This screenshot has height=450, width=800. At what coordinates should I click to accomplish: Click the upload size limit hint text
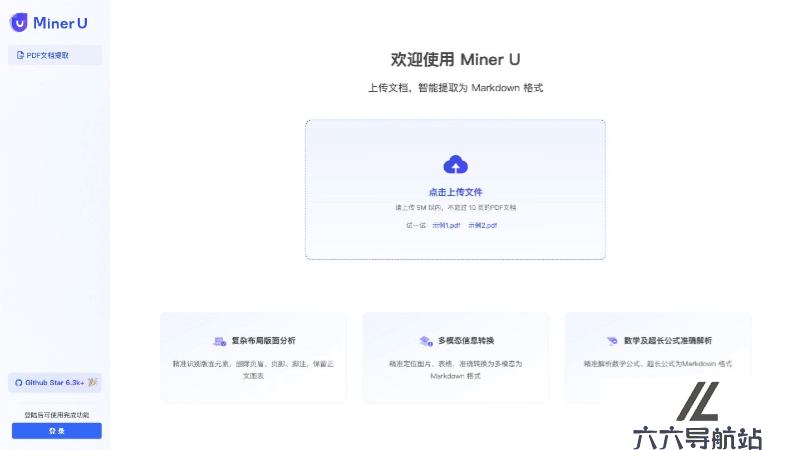coord(455,208)
